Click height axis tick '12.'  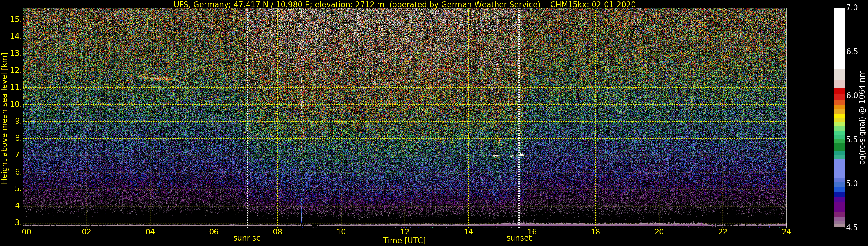pos(16,70)
